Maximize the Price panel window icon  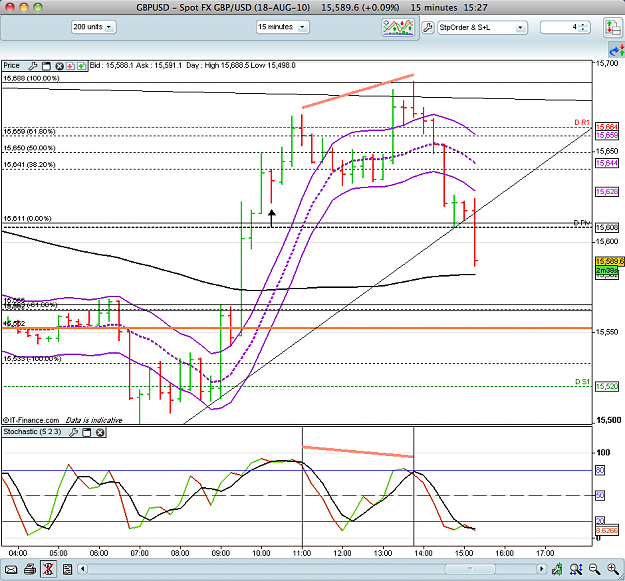click(46, 66)
